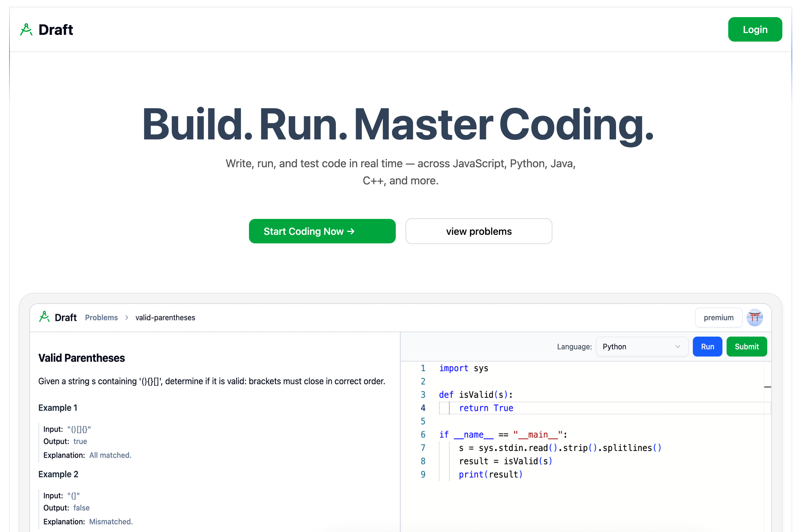
Task: Click line number 6 in code gutter
Action: point(423,435)
